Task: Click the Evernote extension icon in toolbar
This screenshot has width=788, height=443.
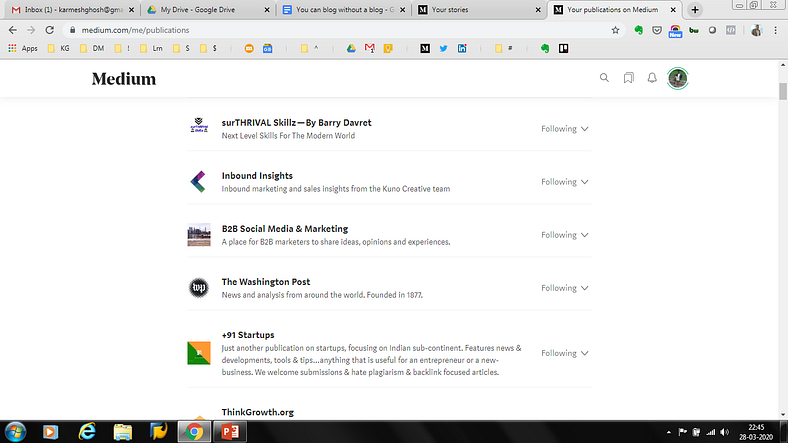Action: 638,30
